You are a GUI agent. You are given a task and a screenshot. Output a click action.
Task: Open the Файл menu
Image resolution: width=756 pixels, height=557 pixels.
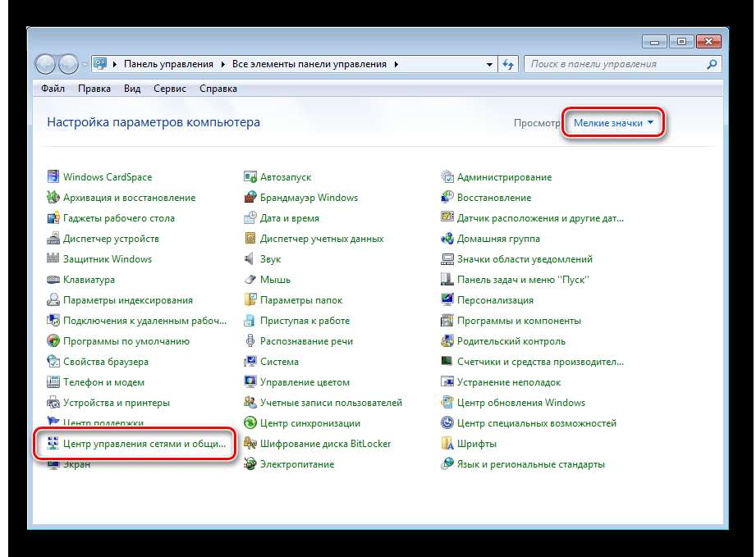click(53, 89)
